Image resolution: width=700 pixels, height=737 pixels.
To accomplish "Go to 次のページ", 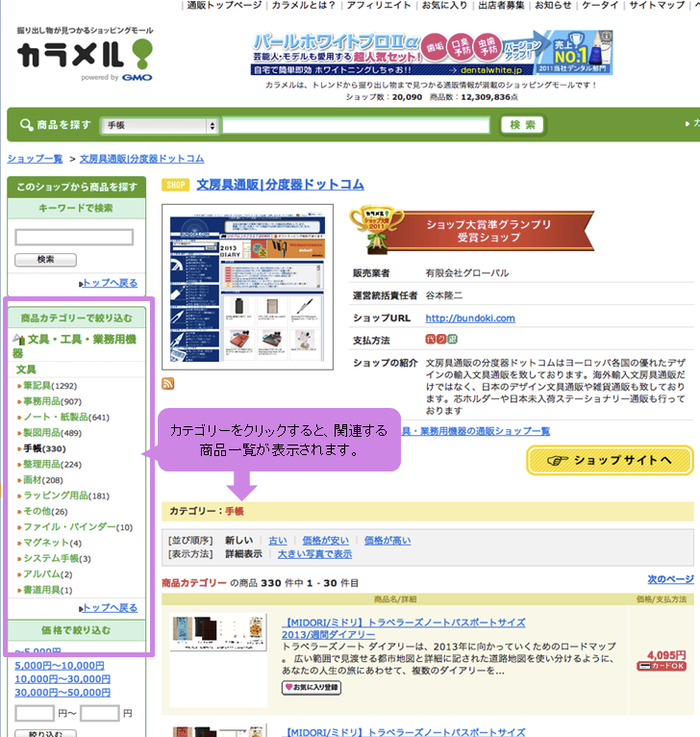I will [670, 579].
